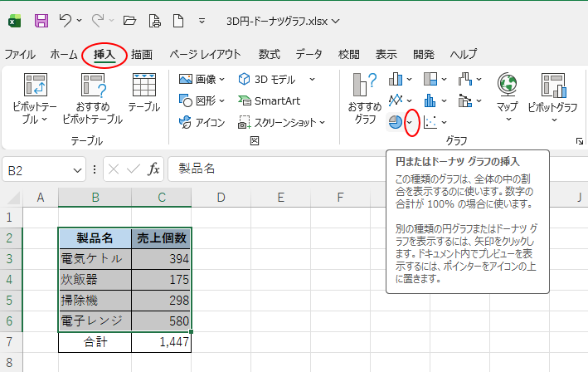
Task: Switch to the ホーム tab
Action: [64, 55]
